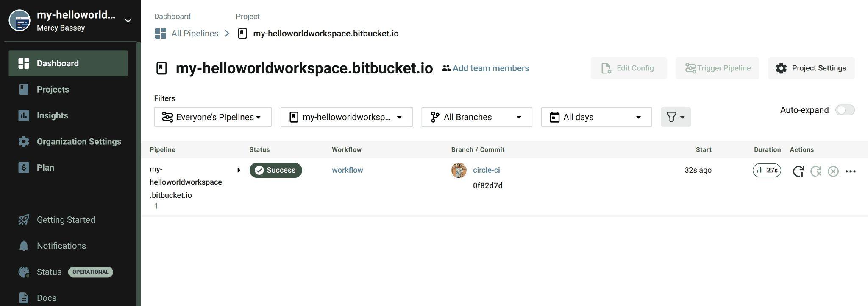Click the Organization Settings gear icon
The width and height of the screenshot is (868, 306).
click(x=24, y=141)
